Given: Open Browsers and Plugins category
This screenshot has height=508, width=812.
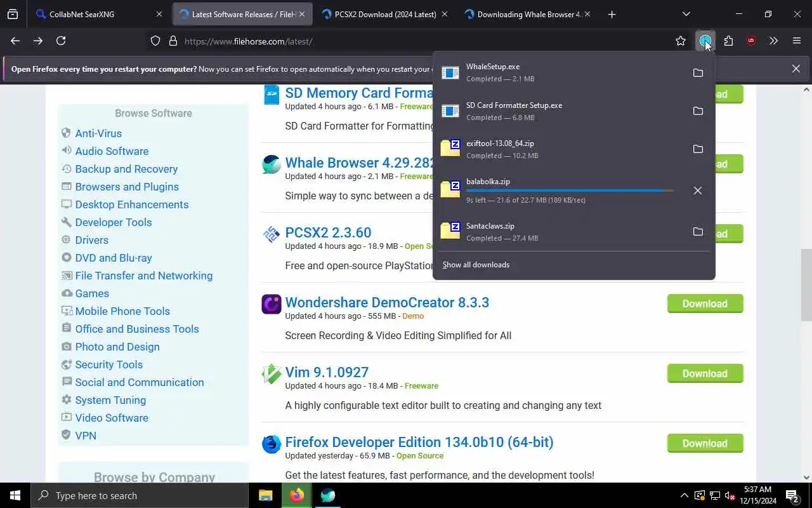Looking at the screenshot, I should (127, 187).
